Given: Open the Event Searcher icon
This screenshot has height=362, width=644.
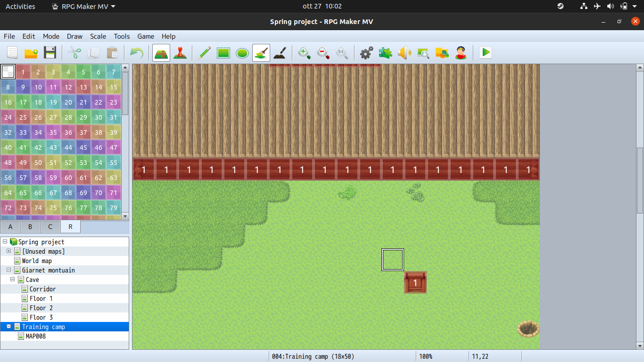Looking at the screenshot, I should (x=423, y=53).
